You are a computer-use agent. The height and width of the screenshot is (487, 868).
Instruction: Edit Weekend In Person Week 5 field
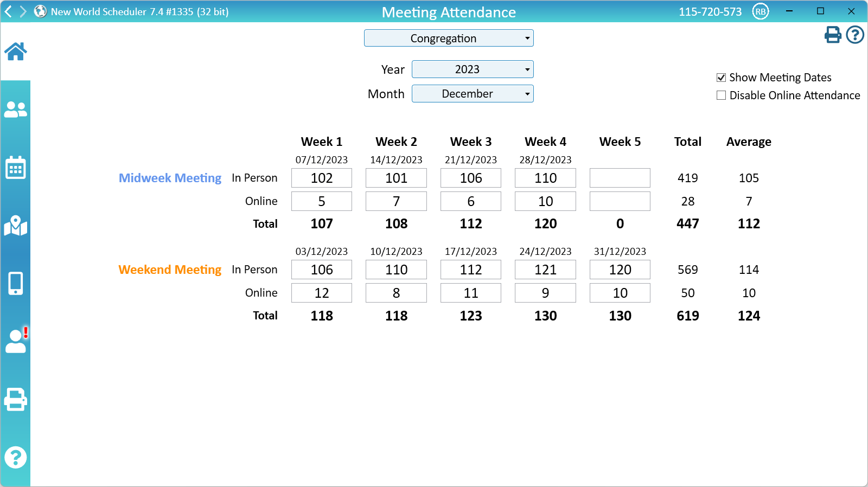[x=620, y=270]
